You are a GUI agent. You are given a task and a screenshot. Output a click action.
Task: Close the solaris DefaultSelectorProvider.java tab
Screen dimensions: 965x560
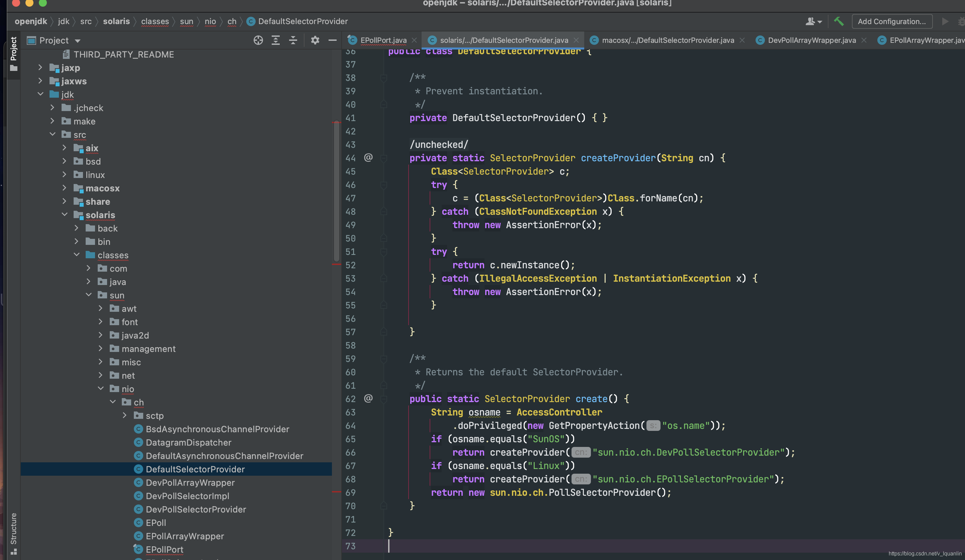tap(576, 40)
